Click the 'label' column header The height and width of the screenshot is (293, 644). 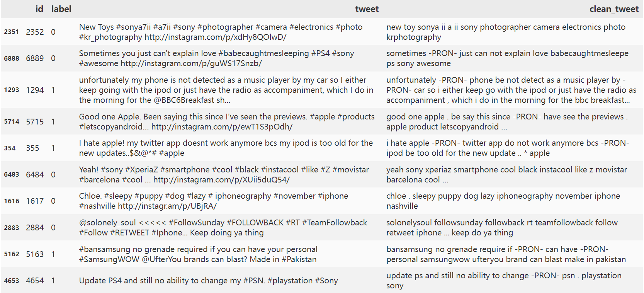[x=61, y=9]
